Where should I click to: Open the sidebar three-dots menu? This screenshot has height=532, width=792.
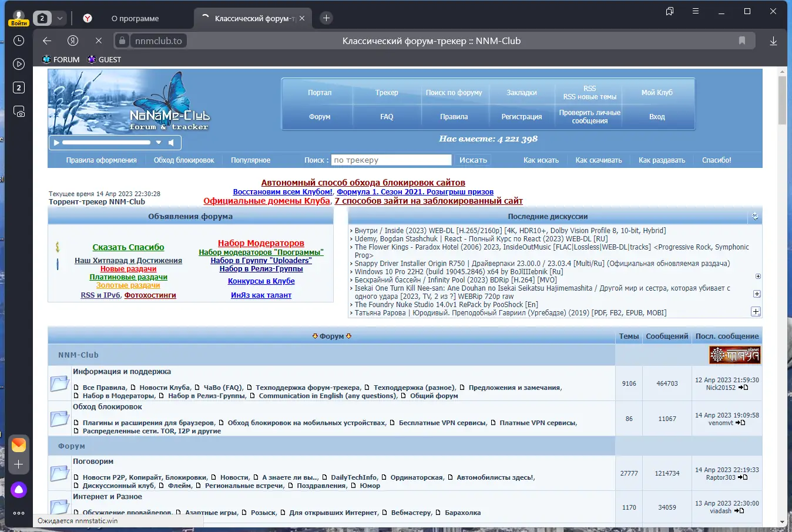pyautogui.click(x=19, y=513)
